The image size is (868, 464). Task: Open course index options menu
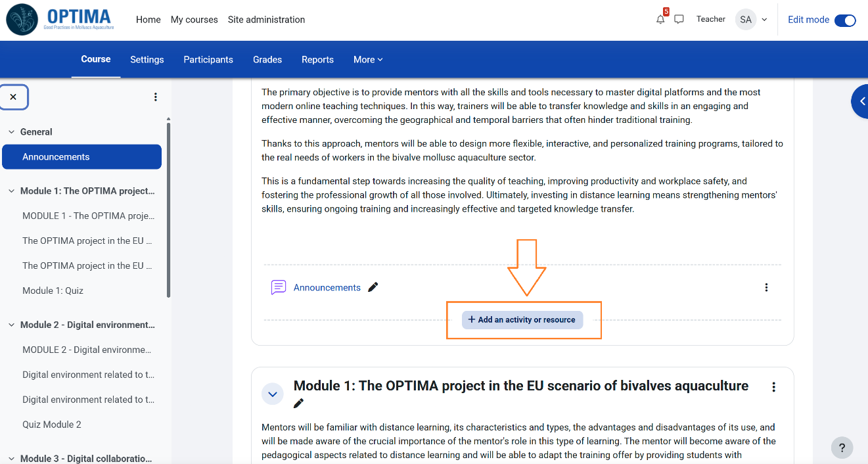pyautogui.click(x=156, y=97)
